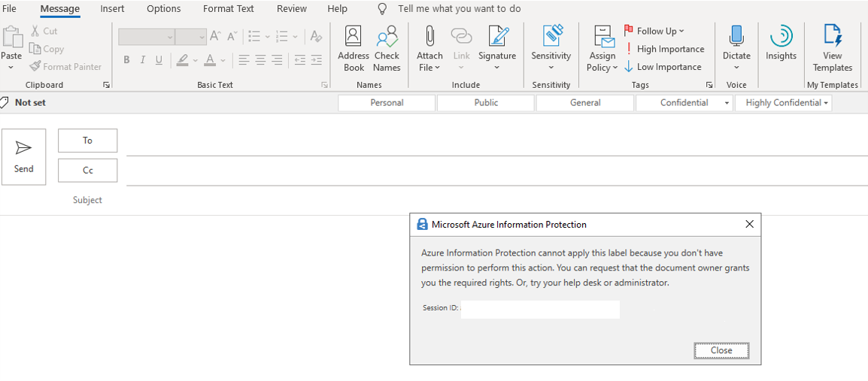Image resolution: width=868 pixels, height=381 pixels.
Task: Click Check Names icon
Action: (x=387, y=37)
